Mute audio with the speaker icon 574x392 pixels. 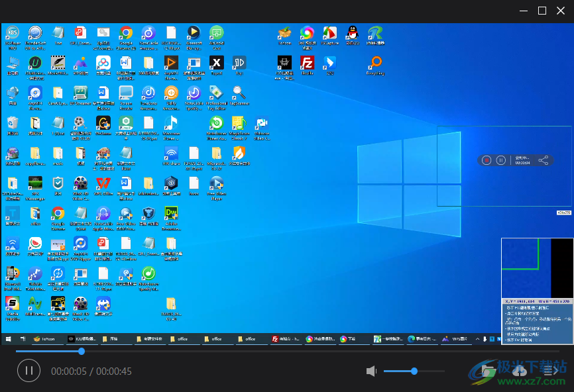click(371, 371)
